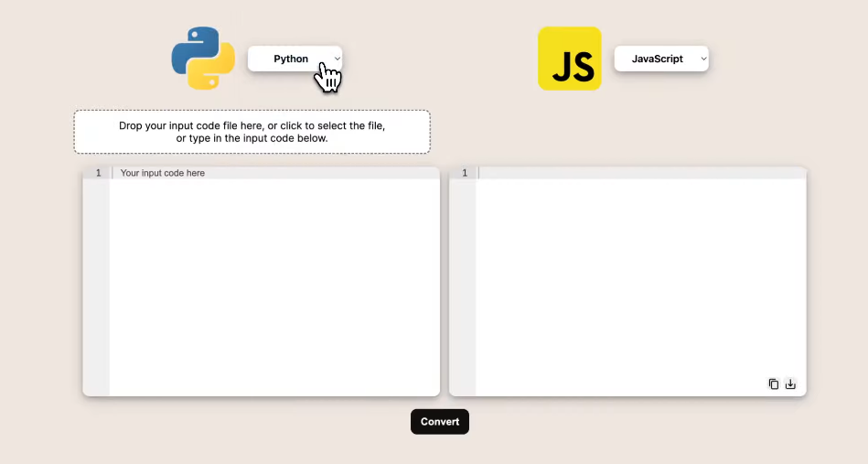Open the Python source language dropdown
The width and height of the screenshot is (868, 464).
[x=295, y=59]
